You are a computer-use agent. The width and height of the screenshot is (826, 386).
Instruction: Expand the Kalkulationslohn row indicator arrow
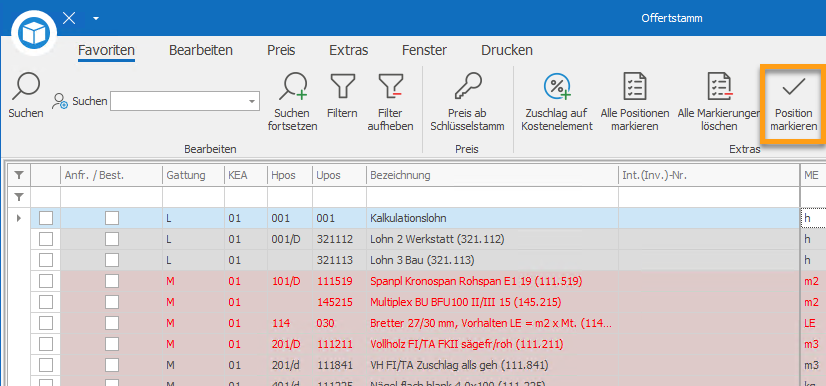point(19,218)
